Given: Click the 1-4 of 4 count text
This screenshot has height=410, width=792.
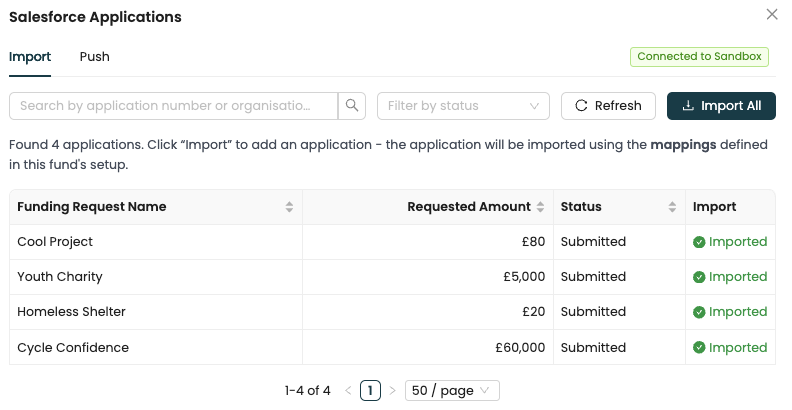Looking at the screenshot, I should pyautogui.click(x=308, y=390).
